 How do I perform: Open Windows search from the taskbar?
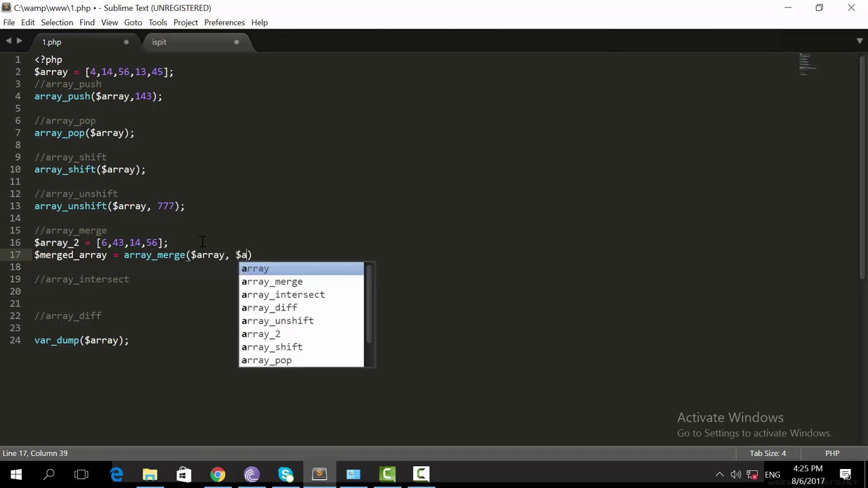49,474
